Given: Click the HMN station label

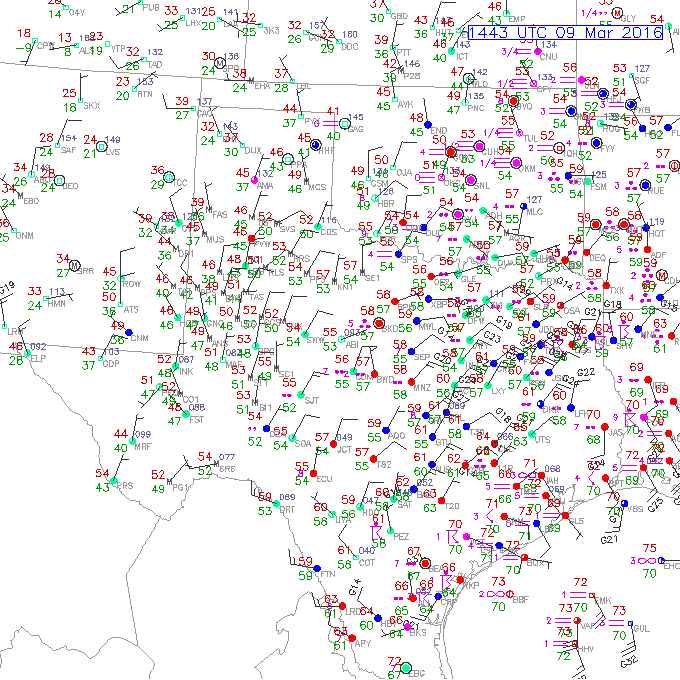Looking at the screenshot, I should click(57, 303).
